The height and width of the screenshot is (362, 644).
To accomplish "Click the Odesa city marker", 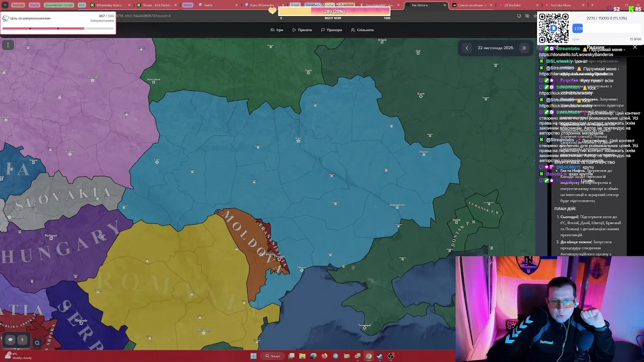I will coord(302,269).
